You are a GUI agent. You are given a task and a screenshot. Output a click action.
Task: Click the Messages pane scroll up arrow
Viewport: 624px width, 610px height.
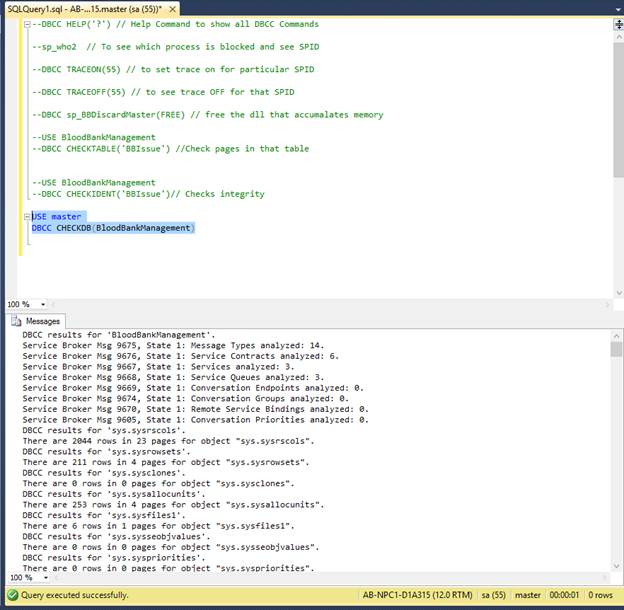(x=616, y=336)
